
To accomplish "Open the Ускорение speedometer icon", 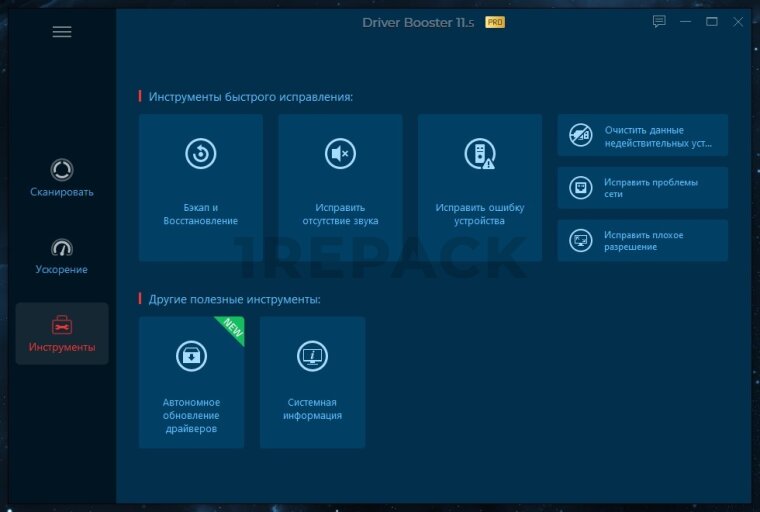I will [62, 247].
